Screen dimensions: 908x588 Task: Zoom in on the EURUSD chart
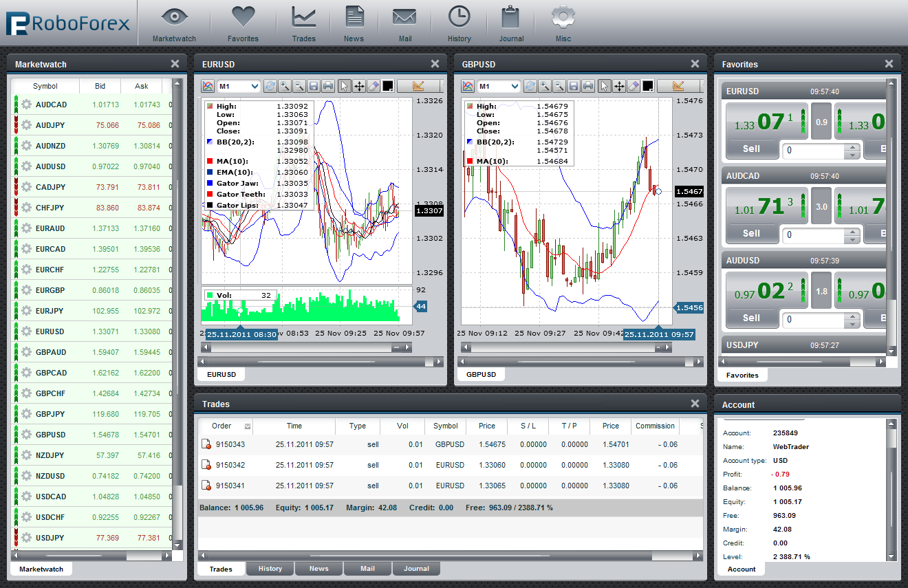(x=284, y=86)
